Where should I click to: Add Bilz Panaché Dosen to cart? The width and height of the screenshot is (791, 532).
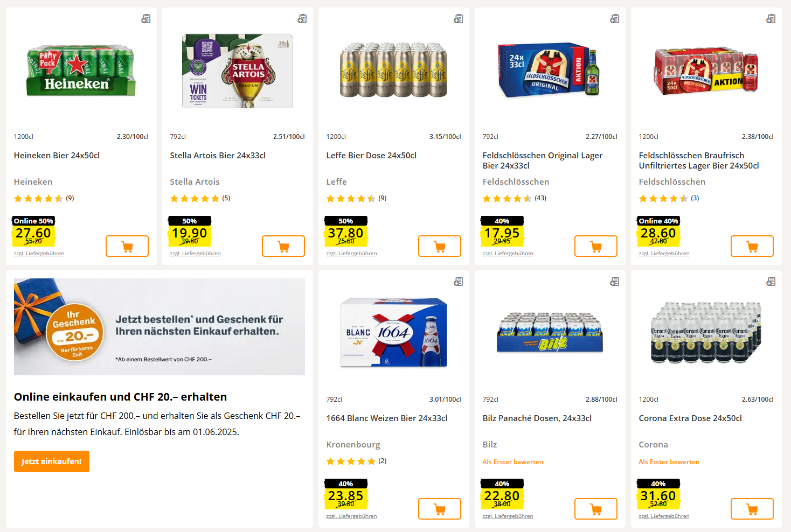coord(596,509)
